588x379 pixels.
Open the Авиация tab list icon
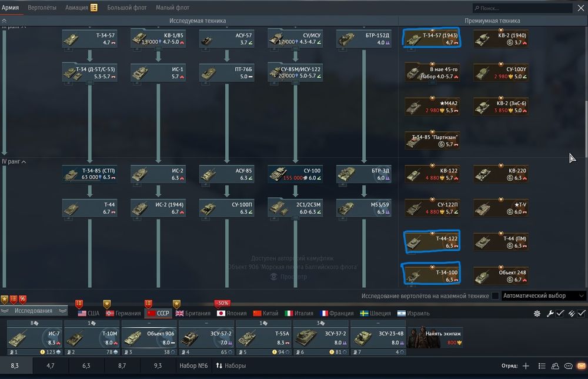pyautogui.click(x=93, y=8)
